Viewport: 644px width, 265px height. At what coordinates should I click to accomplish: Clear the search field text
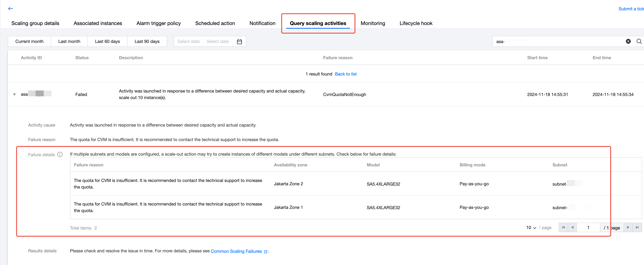[628, 42]
